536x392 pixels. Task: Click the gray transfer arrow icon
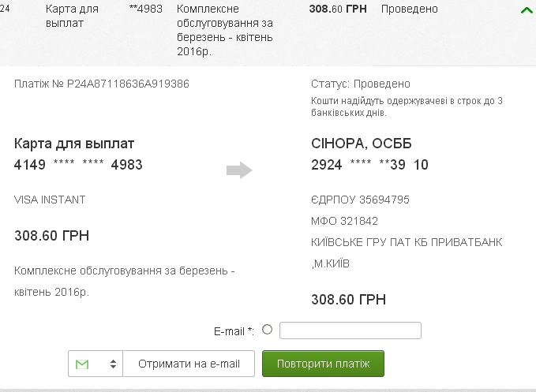click(239, 170)
